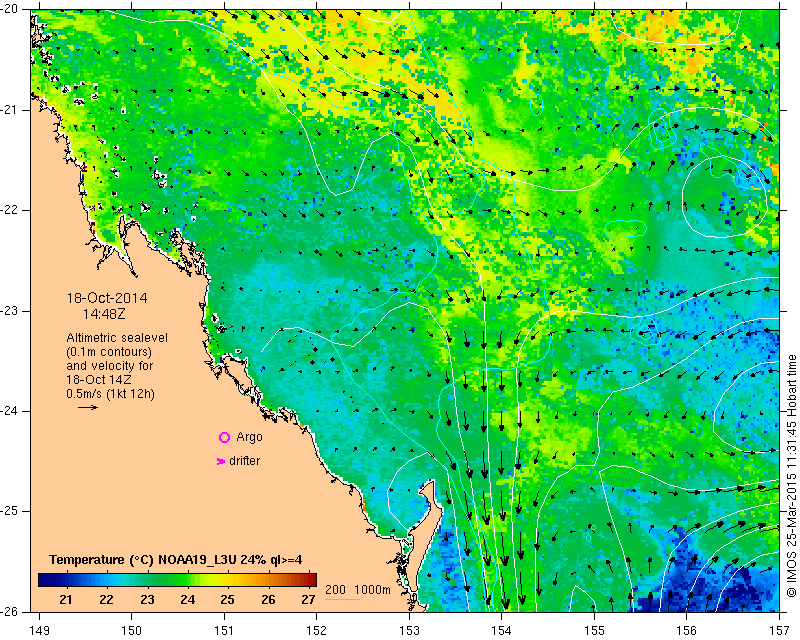800x640 pixels.
Task: Click the 'Altimetric sealevel' caption line
Action: (x=117, y=338)
